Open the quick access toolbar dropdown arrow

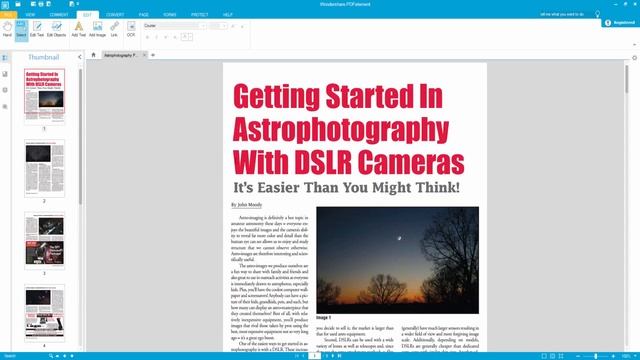(x=78, y=4)
